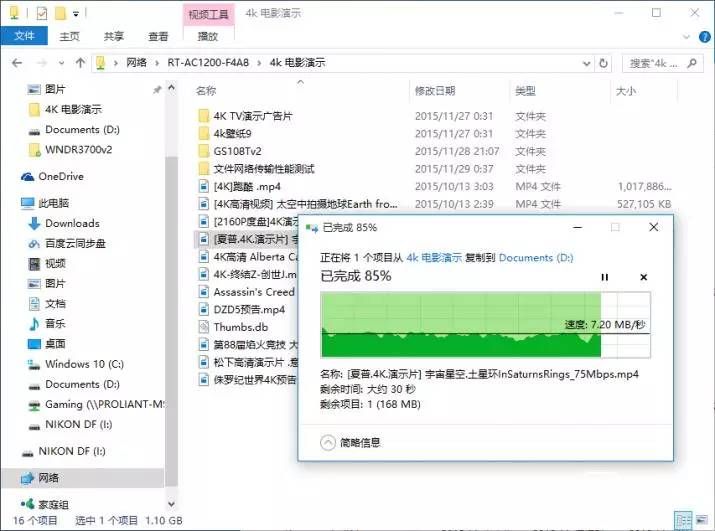Open the 4K 电影演示 pinned sidebar folder
The image size is (715, 531).
73,109
